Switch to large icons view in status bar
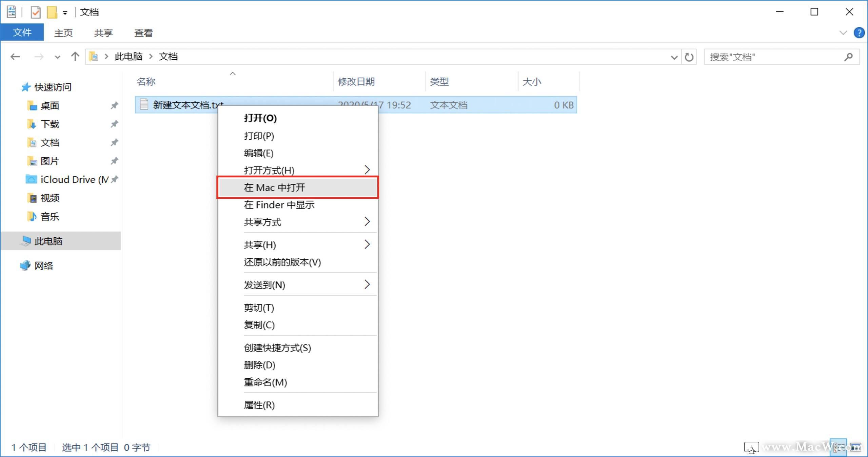The image size is (868, 457). pos(856,447)
